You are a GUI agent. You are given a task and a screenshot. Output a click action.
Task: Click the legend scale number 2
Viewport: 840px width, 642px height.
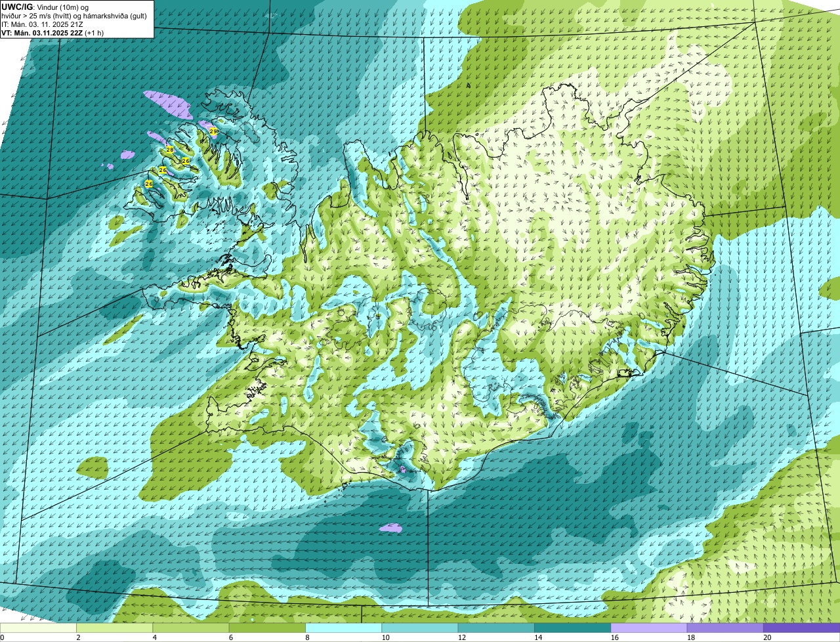tap(78, 637)
